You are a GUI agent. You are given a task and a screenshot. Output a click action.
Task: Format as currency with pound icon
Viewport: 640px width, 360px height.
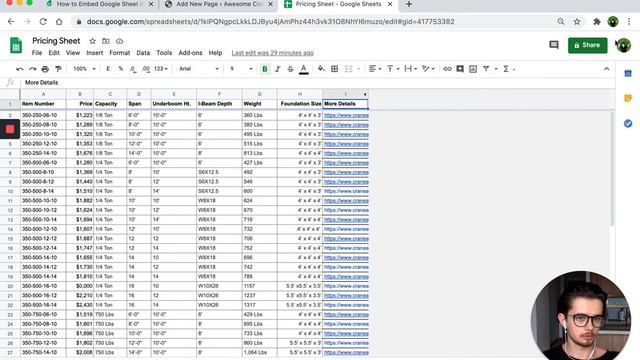pyautogui.click(x=108, y=69)
